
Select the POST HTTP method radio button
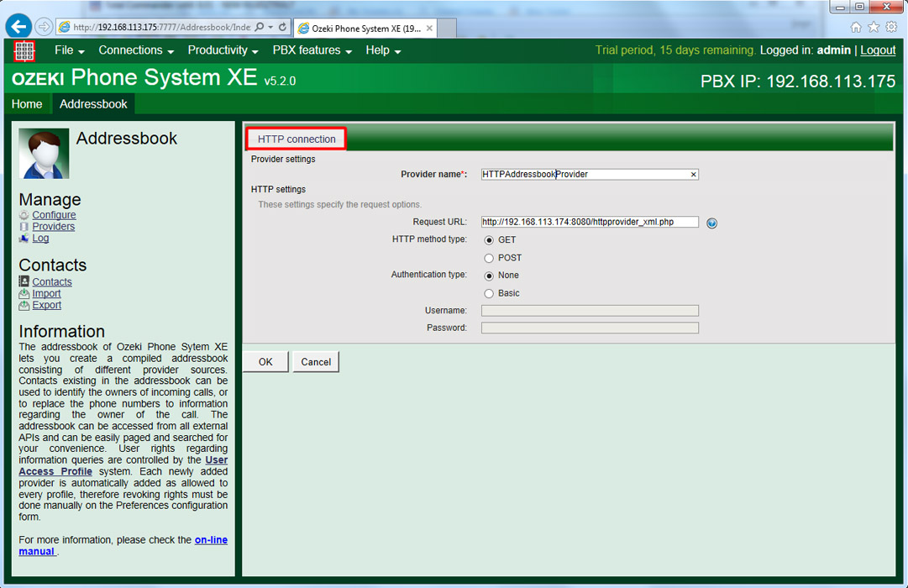click(490, 259)
